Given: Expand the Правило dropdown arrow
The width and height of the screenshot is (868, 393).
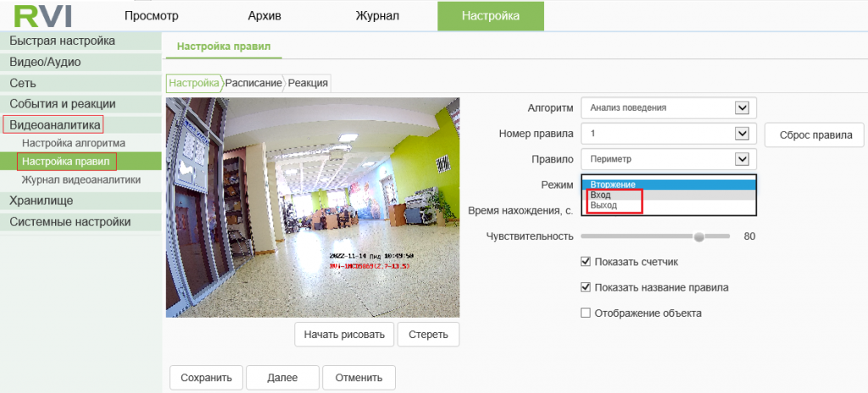Looking at the screenshot, I should (742, 159).
